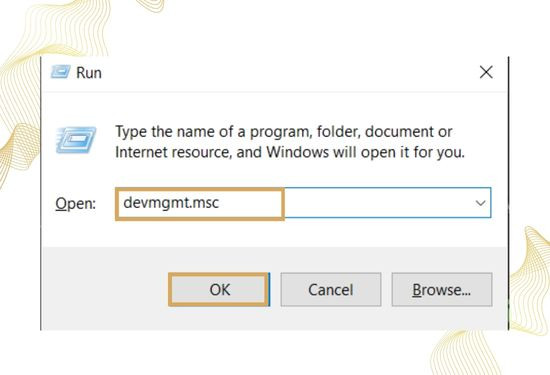Screen dimensions: 550x375
Task: Open the Browse... file picker
Action: pyautogui.click(x=442, y=289)
